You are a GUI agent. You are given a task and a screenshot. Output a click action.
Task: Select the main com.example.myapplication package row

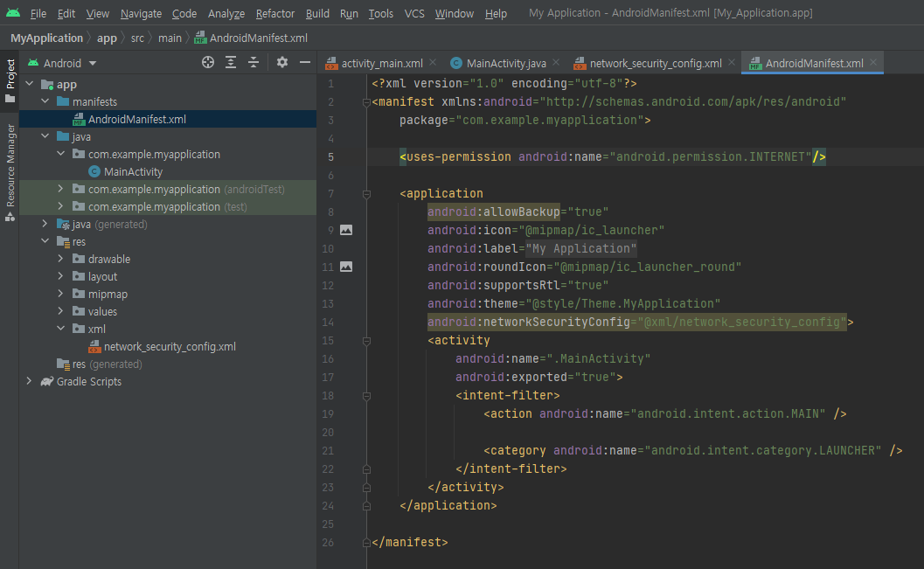167,155
